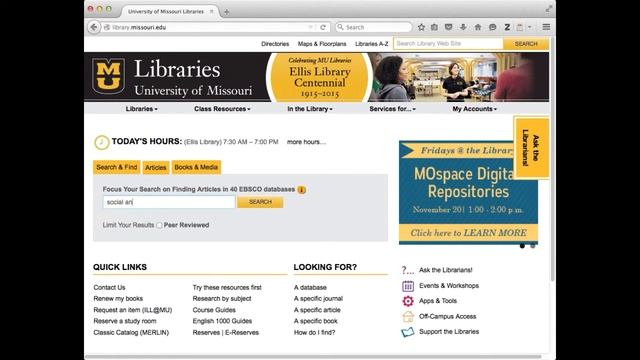The width and height of the screenshot is (640, 360).
Task: Click the info icon beside EBSCO databases
Action: click(302, 190)
